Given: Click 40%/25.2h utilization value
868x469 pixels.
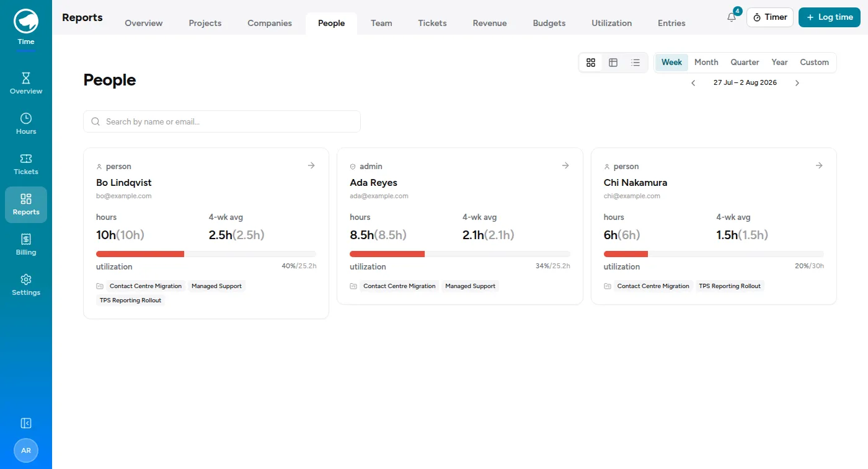Looking at the screenshot, I should 299,266.
